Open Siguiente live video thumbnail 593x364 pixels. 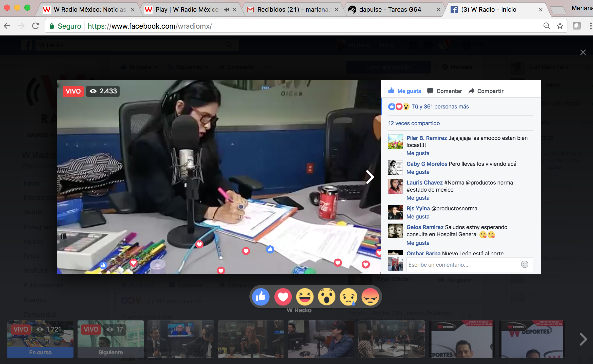click(x=110, y=339)
